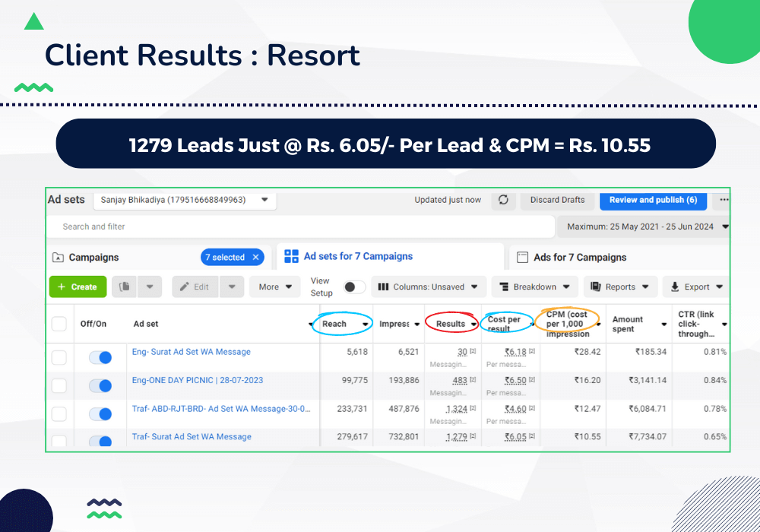Turn off Eng- Surat Ad Set toggle
The image size is (760, 532).
pyautogui.click(x=100, y=357)
